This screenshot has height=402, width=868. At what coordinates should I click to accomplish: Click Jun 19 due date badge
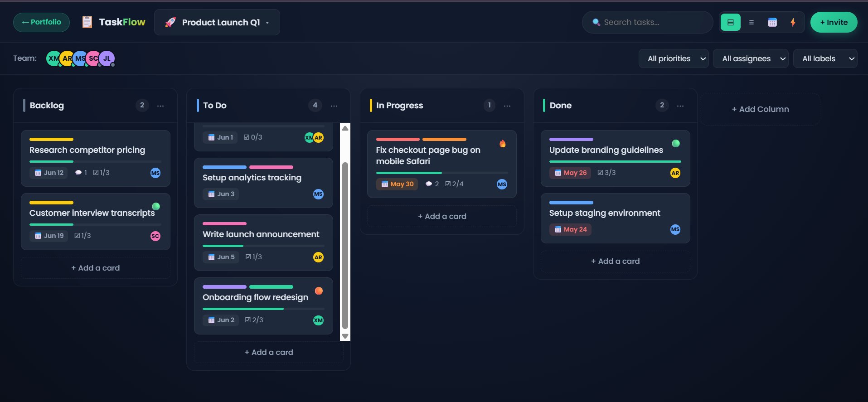48,236
